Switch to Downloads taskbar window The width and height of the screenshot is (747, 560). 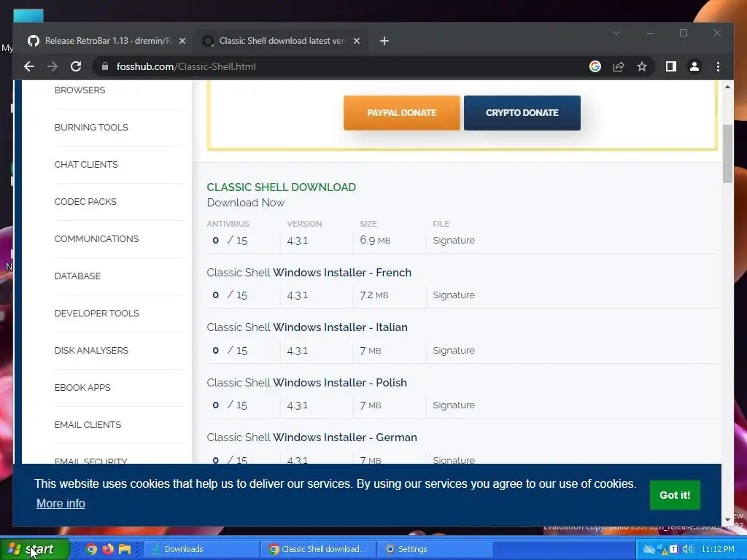[x=201, y=549]
